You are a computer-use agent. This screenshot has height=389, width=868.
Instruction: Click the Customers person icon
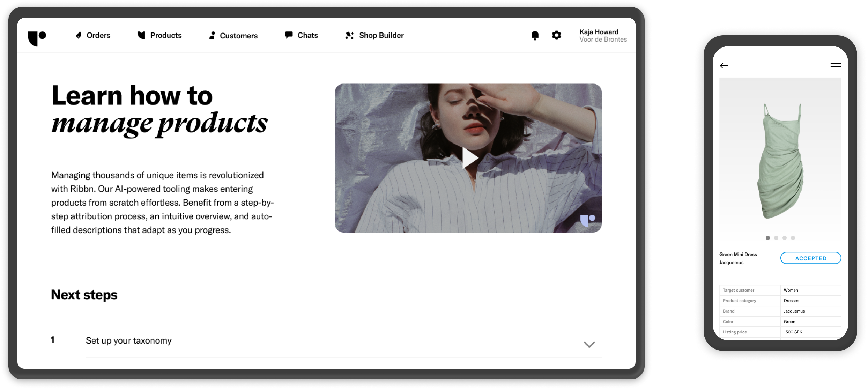(x=212, y=35)
